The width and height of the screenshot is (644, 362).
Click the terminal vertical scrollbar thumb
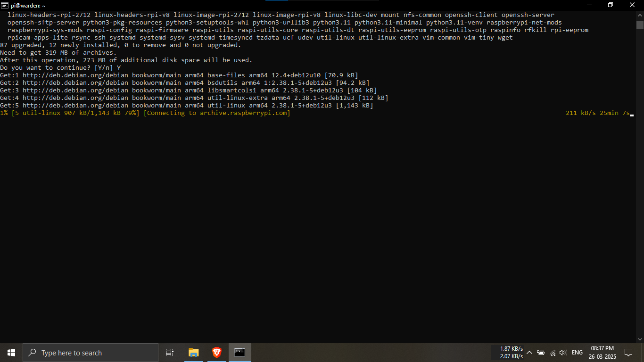point(640,25)
